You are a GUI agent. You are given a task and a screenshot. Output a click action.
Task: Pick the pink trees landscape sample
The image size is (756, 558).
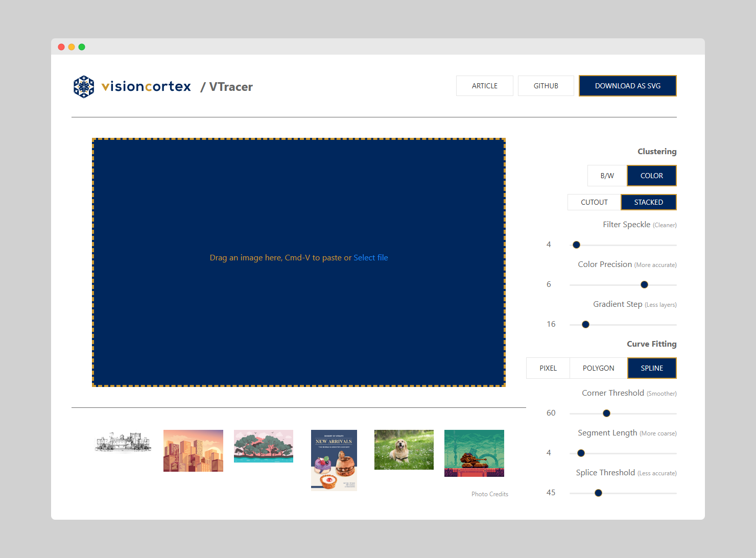coord(264,446)
